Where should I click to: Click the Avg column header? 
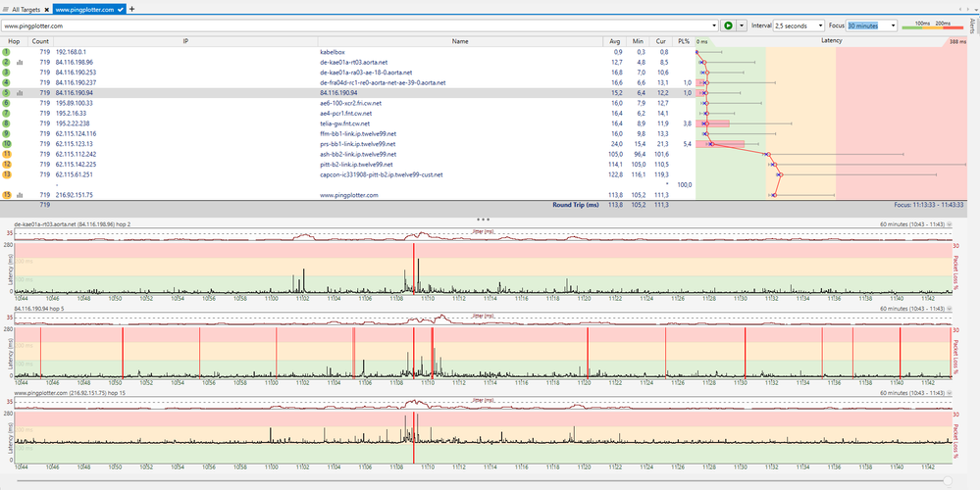point(615,41)
